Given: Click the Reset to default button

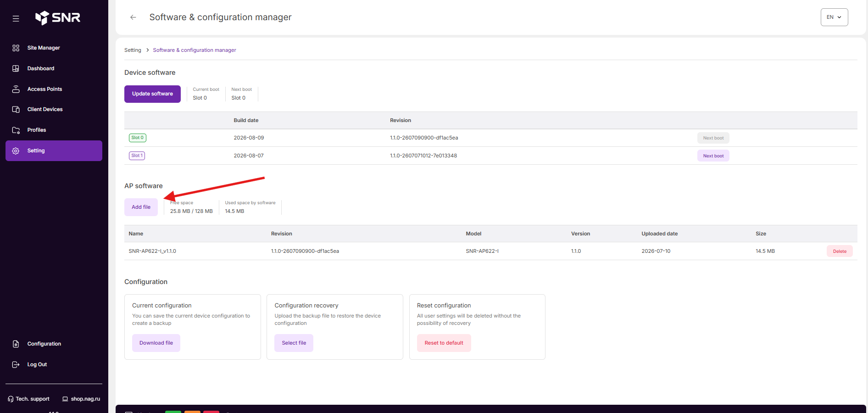Looking at the screenshot, I should (x=444, y=343).
